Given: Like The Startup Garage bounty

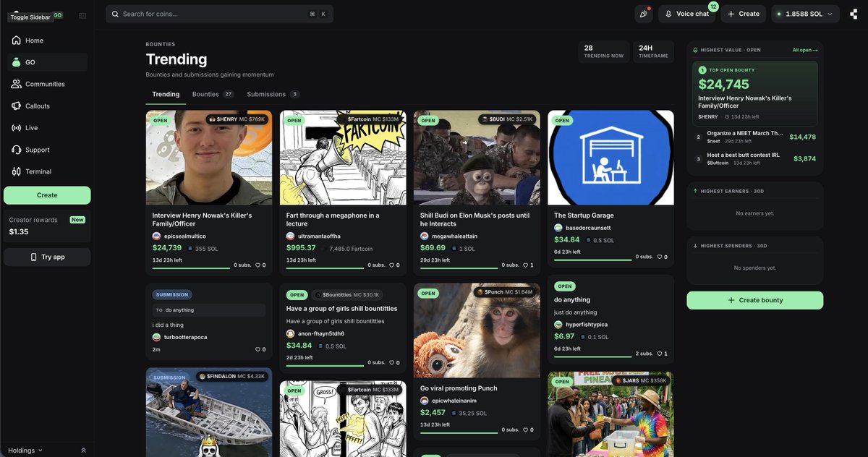Looking at the screenshot, I should 662,257.
